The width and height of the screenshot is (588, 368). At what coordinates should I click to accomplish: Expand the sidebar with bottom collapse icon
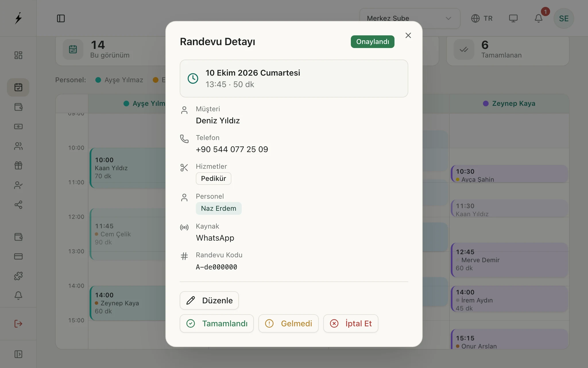[18, 354]
